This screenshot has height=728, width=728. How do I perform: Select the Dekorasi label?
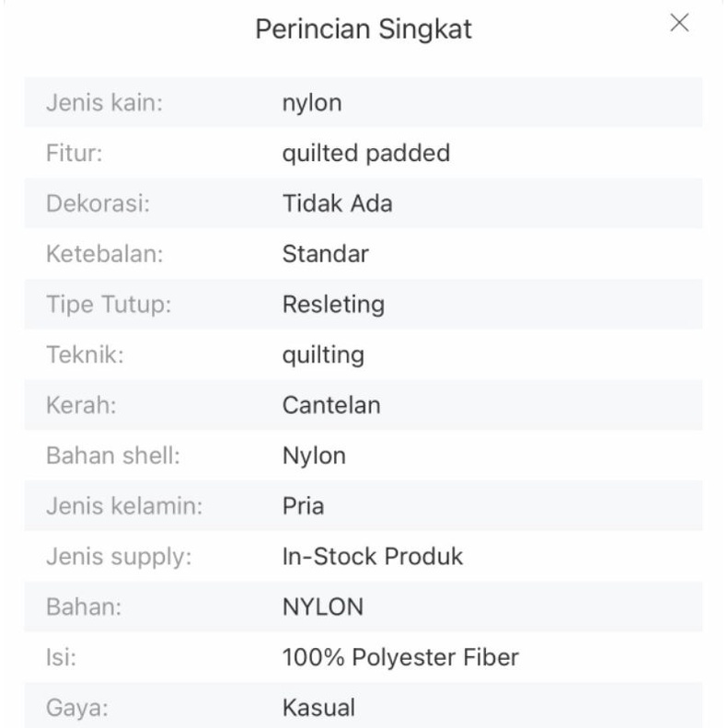tap(98, 203)
